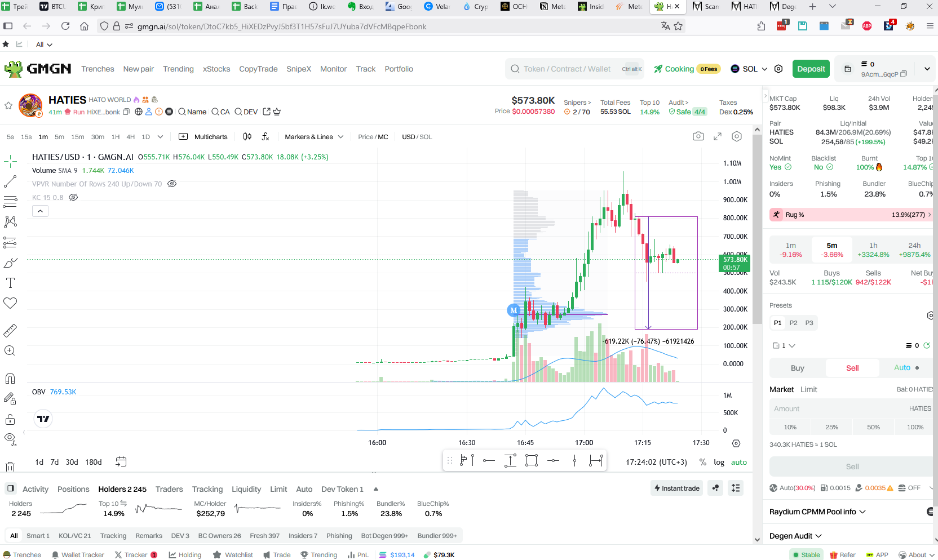Toggle percent scale on chart
Screen dimensions: 938x560
click(702, 462)
